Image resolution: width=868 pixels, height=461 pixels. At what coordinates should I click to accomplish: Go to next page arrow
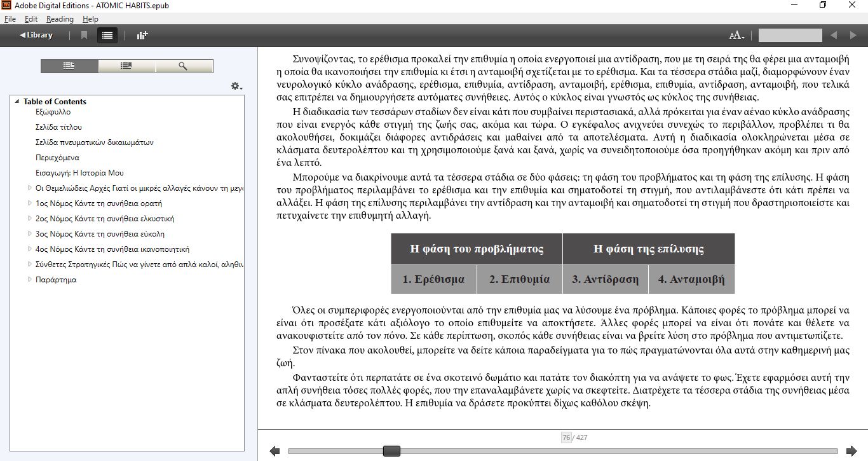851,451
